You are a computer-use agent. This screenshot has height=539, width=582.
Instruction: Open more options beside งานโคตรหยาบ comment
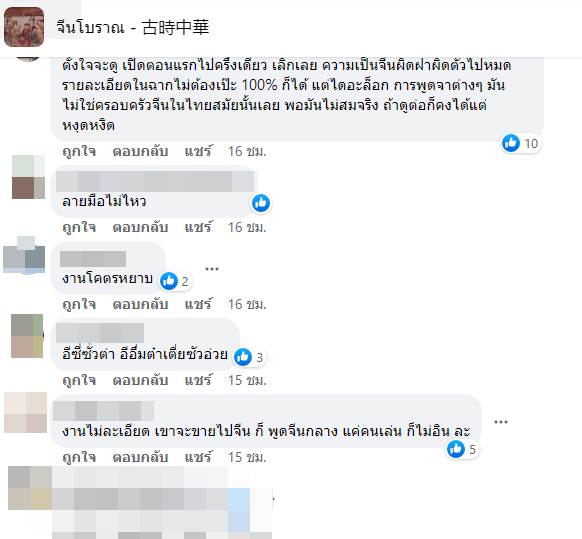[x=212, y=269]
